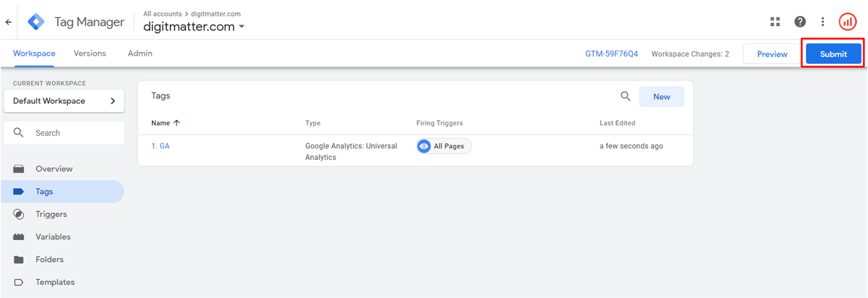Image resolution: width=868 pixels, height=298 pixels.
Task: Click the Submit button
Action: [833, 54]
